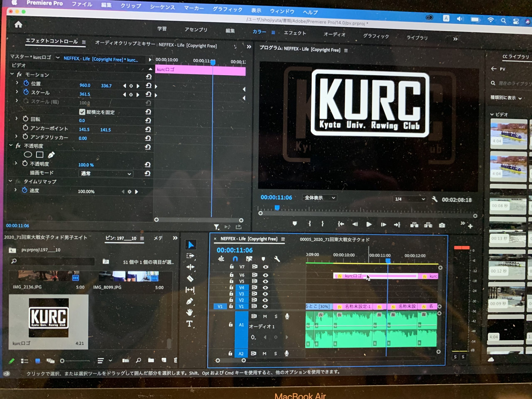532x399 pixels.
Task: Select the Selection arrow tool
Action: [191, 245]
